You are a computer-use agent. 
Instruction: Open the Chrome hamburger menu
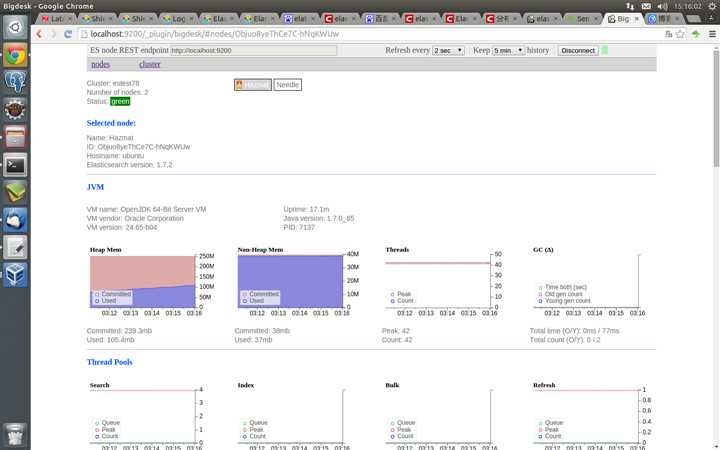pos(712,34)
